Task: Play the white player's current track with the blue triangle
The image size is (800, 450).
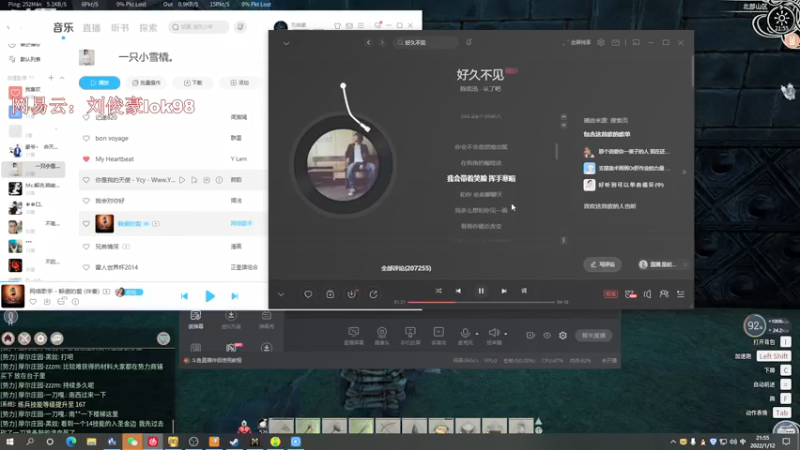Action: tap(210, 296)
